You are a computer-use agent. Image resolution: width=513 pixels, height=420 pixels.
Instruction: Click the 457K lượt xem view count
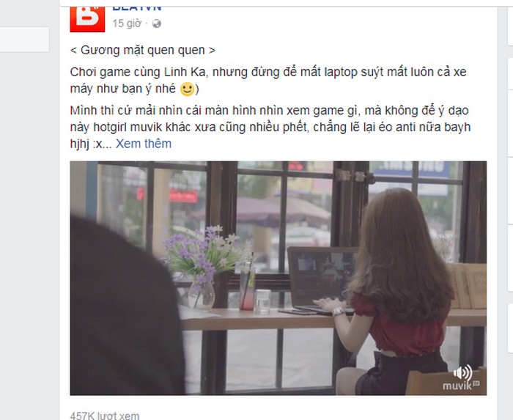[x=105, y=416]
